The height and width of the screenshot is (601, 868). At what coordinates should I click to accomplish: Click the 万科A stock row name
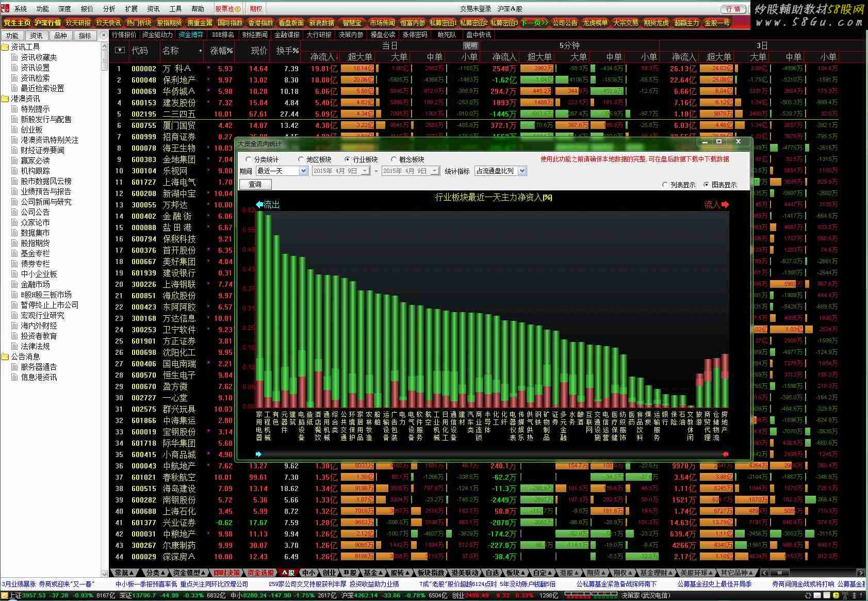[177, 69]
